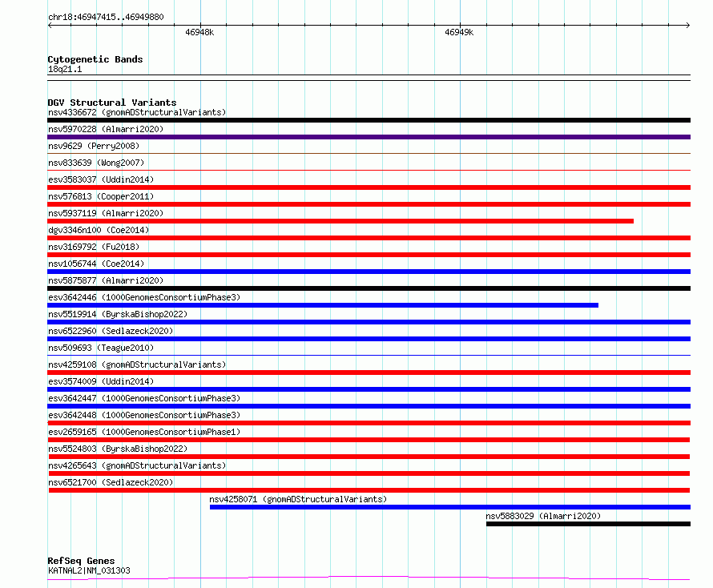Click the blue bar under nsv6522960
The image size is (713, 588).
[369, 339]
